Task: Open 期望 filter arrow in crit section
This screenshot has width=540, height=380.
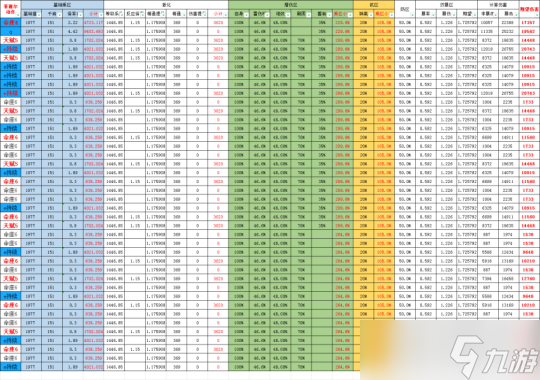Action: [x=475, y=15]
